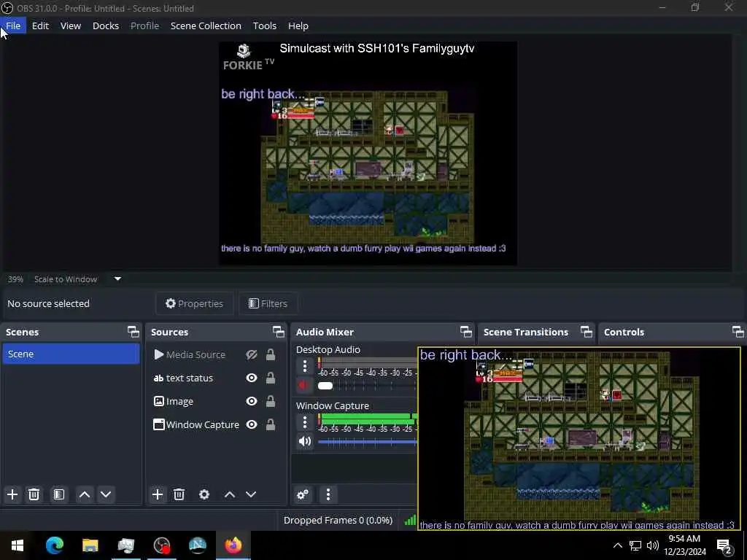Open the Tools menu
This screenshot has width=747, height=560.
[x=264, y=26]
